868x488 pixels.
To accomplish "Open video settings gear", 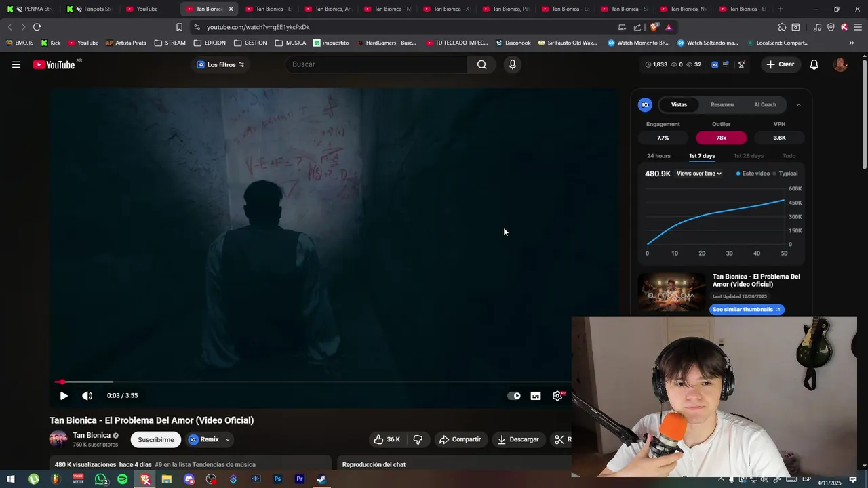I will click(x=557, y=396).
